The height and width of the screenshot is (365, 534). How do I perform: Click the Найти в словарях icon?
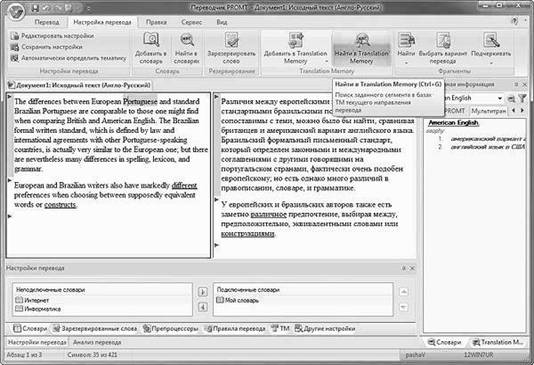pos(187,39)
